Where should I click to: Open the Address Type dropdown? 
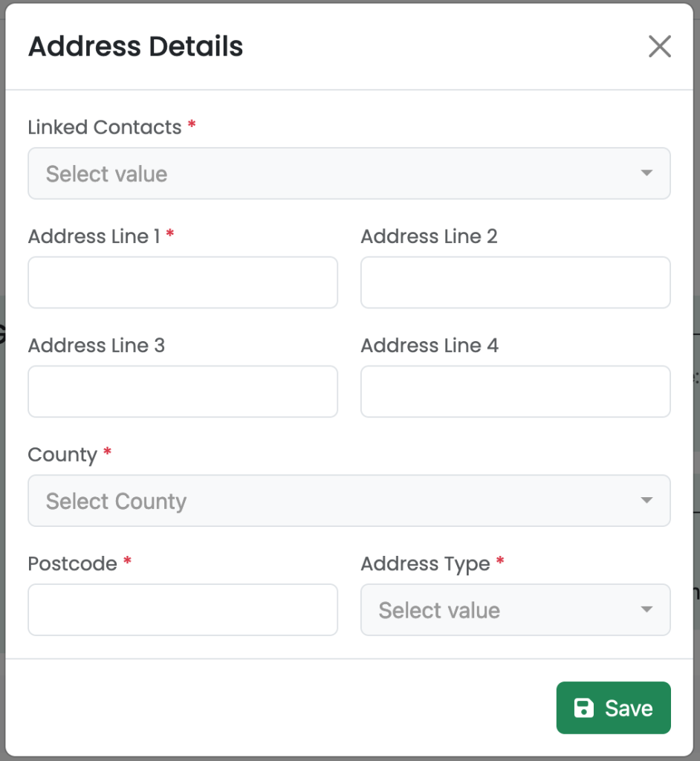516,609
